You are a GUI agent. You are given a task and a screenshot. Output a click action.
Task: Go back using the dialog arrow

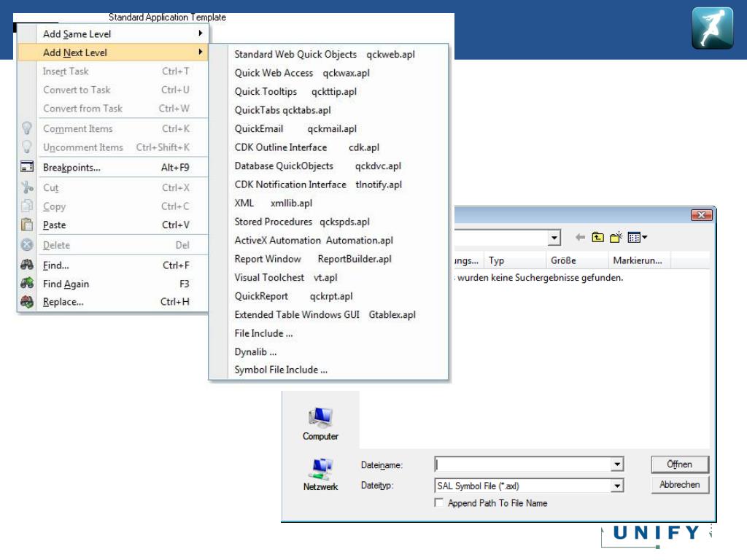580,237
